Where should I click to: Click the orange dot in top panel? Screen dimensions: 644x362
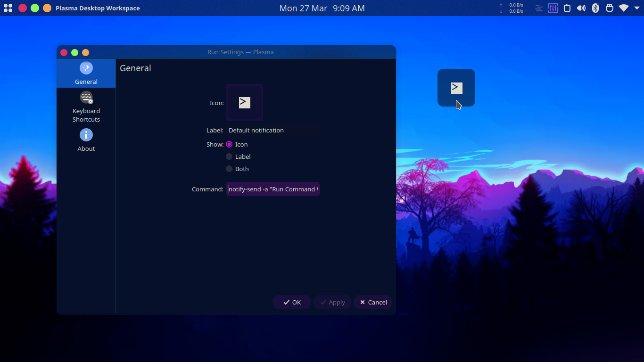[47, 8]
